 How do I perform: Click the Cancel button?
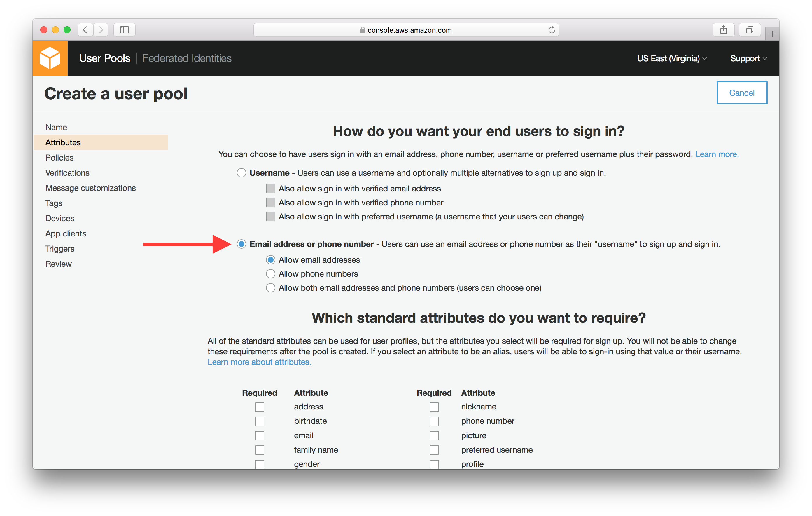point(741,93)
